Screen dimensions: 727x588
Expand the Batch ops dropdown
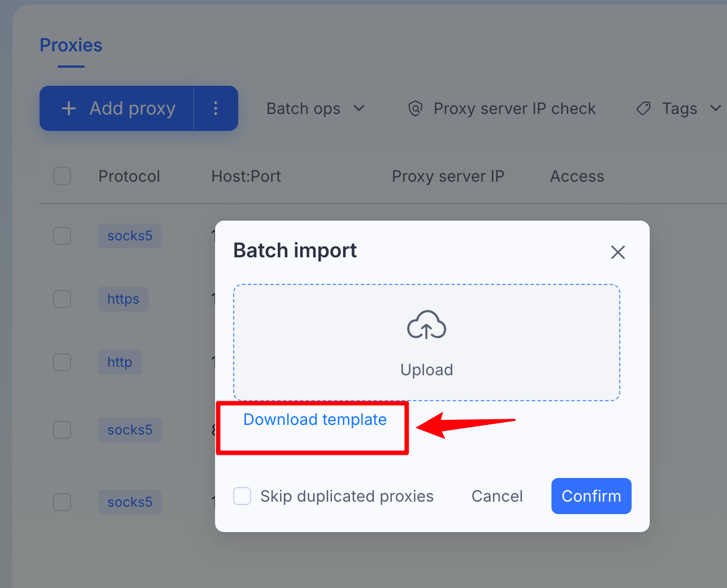[316, 108]
